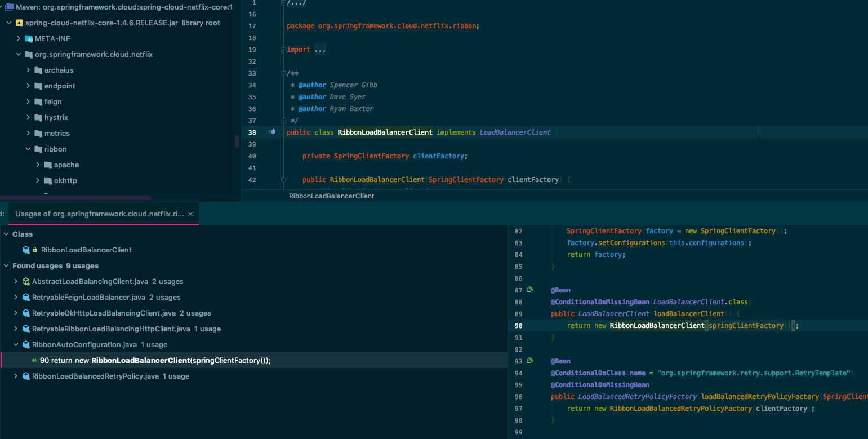Select the feign package row

[117, 102]
